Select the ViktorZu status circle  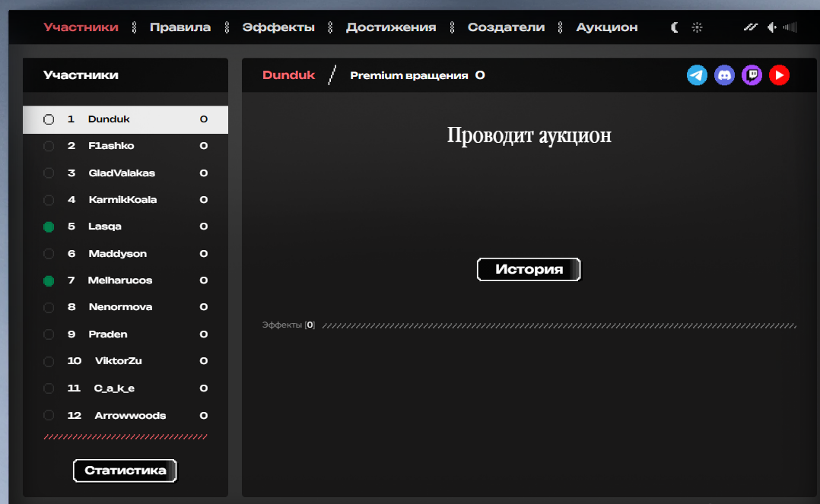pos(49,362)
